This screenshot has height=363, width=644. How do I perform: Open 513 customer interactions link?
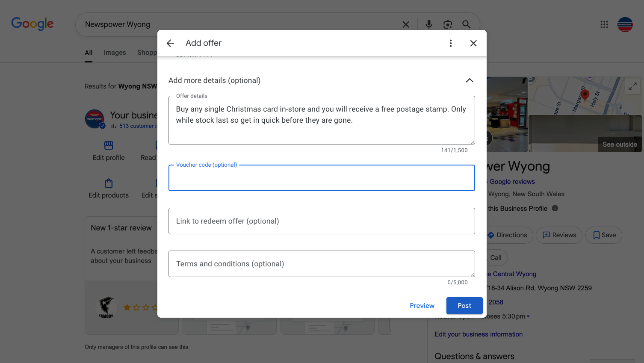coord(139,126)
